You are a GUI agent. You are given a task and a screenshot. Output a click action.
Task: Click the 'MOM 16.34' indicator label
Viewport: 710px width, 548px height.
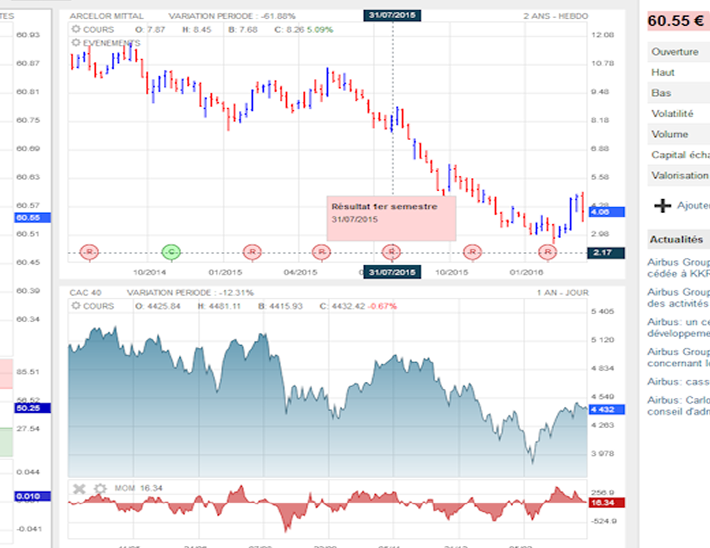(x=138, y=488)
